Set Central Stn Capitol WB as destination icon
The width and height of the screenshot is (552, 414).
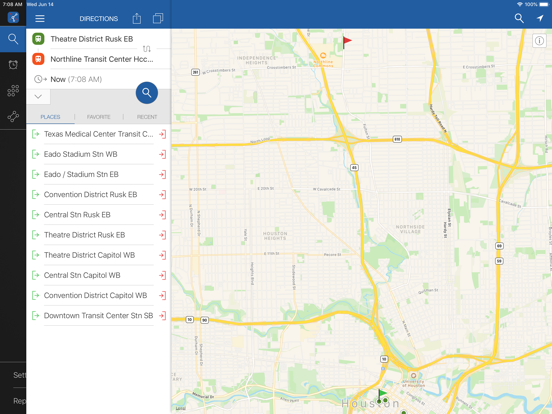(162, 275)
